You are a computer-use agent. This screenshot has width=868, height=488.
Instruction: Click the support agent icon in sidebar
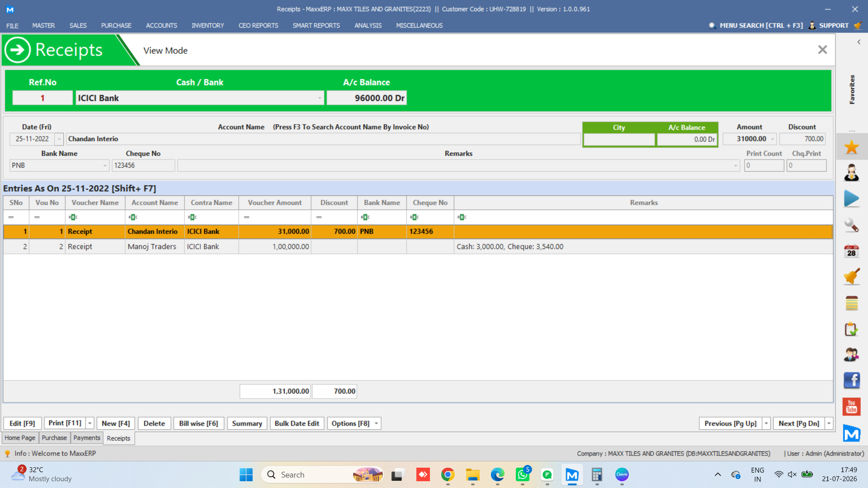click(x=852, y=173)
